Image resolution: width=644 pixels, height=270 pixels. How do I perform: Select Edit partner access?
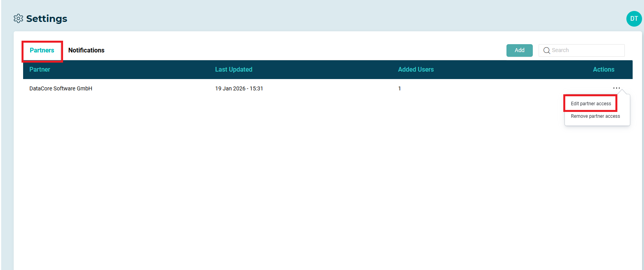(591, 104)
